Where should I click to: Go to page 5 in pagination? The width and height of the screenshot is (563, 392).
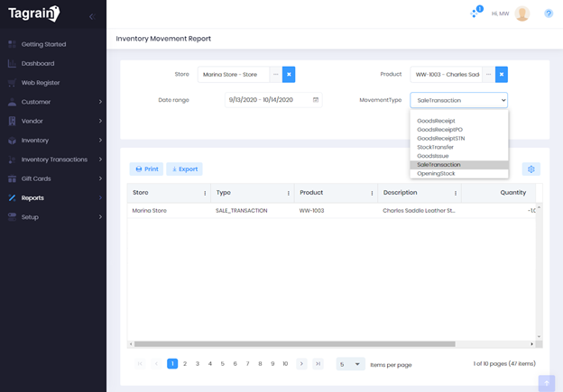coord(223,364)
